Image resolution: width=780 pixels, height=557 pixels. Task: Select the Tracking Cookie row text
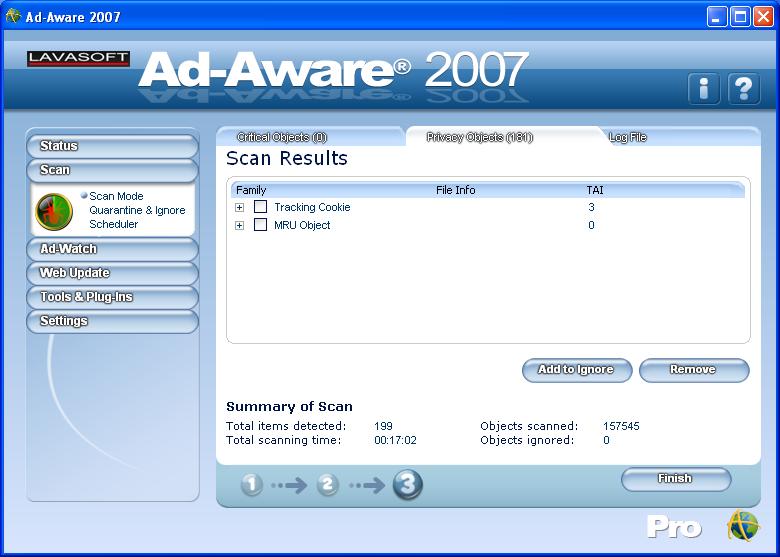(x=312, y=207)
